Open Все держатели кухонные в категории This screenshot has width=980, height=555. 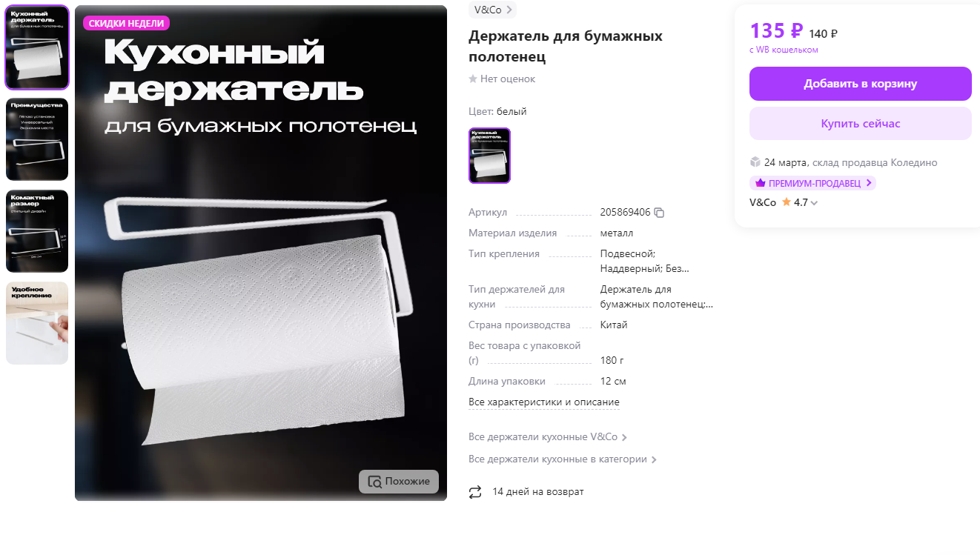tap(563, 459)
